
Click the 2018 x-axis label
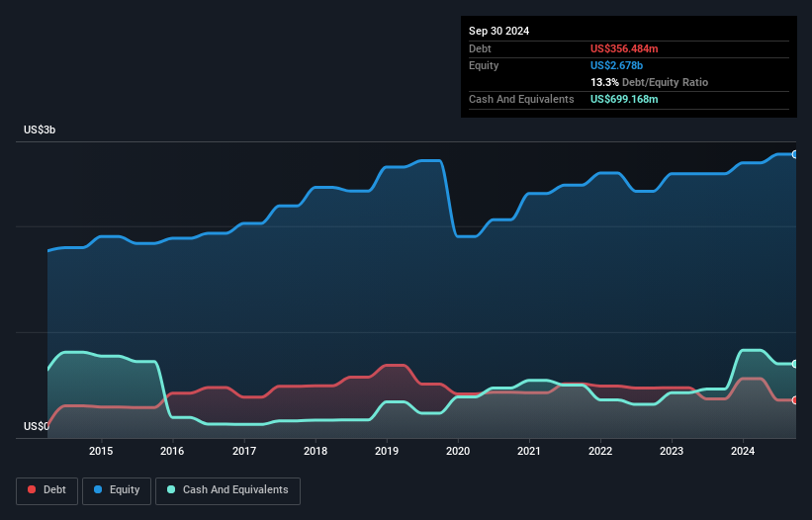316,451
